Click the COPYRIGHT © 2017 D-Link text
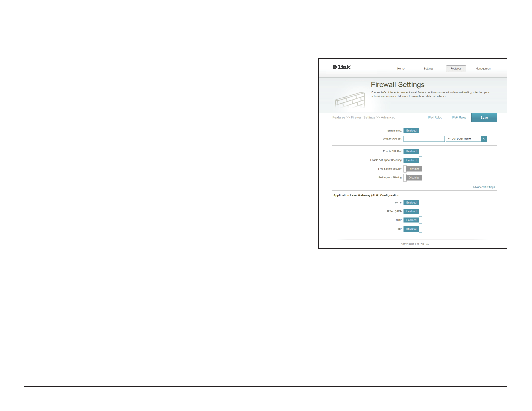The width and height of the screenshot is (532, 411). (x=415, y=244)
